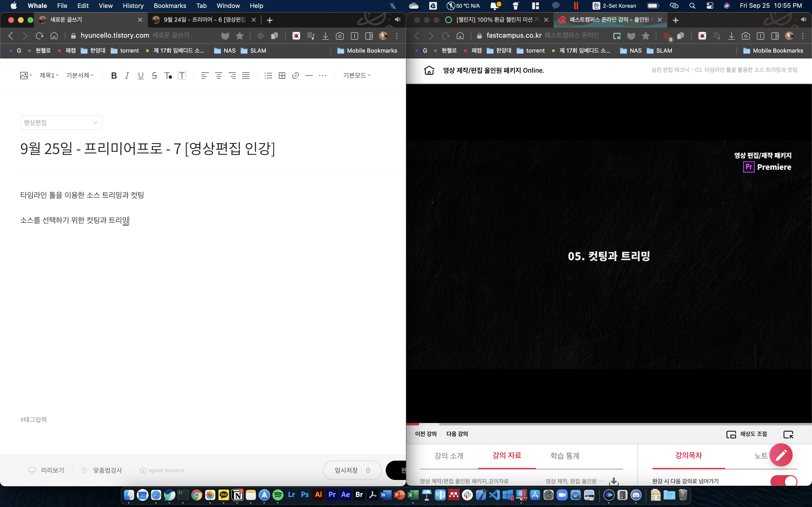812x507 pixels.
Task: Click the strikethrough formatting icon
Action: click(x=154, y=75)
